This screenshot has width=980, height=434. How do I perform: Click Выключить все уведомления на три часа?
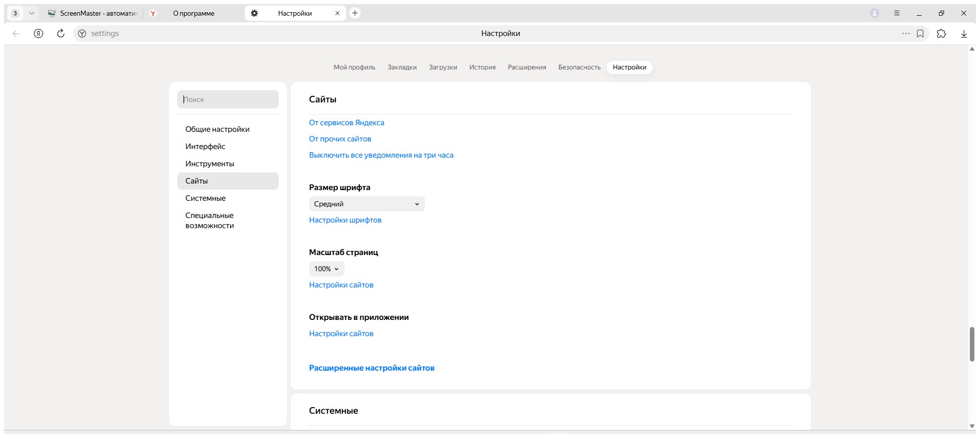[381, 155]
